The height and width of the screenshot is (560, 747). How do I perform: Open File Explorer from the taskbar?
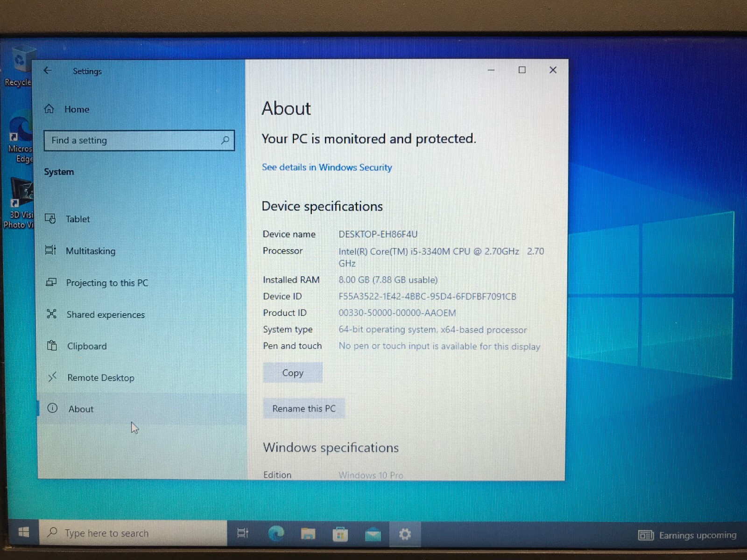308,533
